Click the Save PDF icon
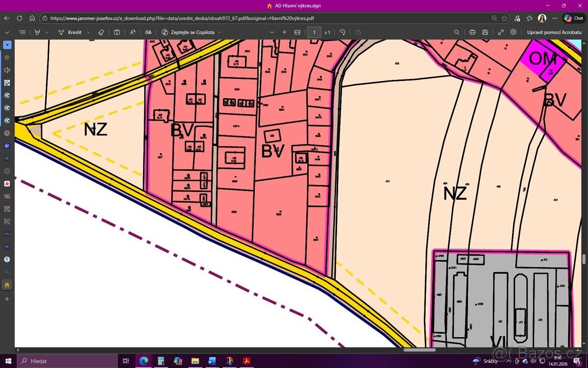This screenshot has width=588, height=368. 485,32
